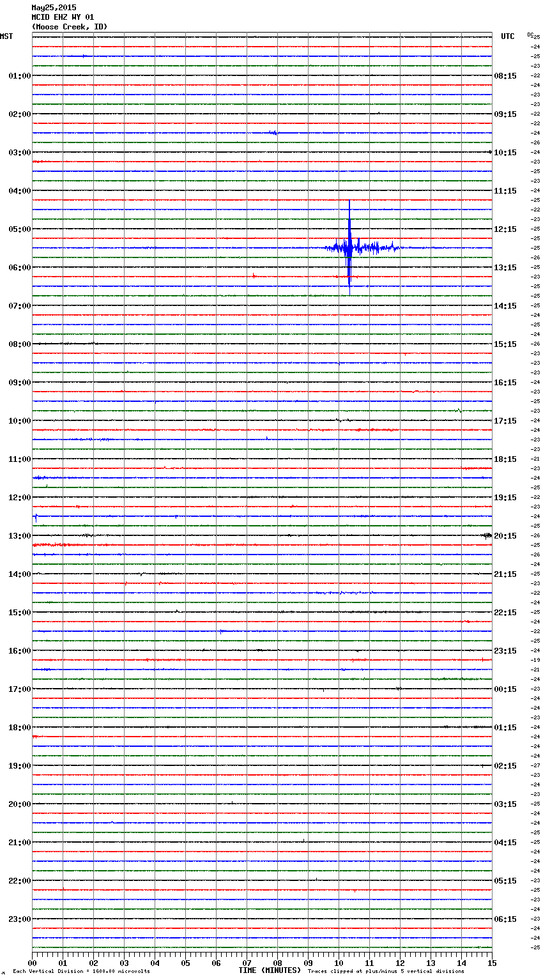This screenshot has height=980, width=543.
Task: Select the 23:00 MST time label
Action: [20, 919]
